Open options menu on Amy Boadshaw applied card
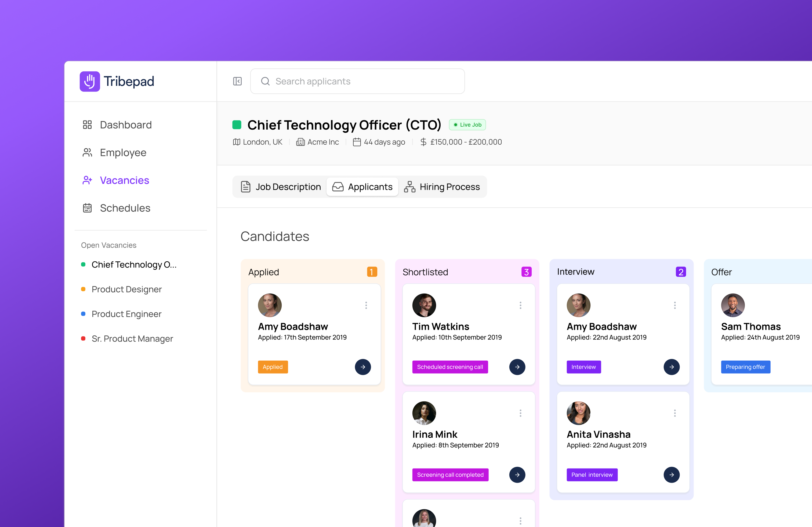Image resolution: width=812 pixels, height=527 pixels. tap(366, 305)
